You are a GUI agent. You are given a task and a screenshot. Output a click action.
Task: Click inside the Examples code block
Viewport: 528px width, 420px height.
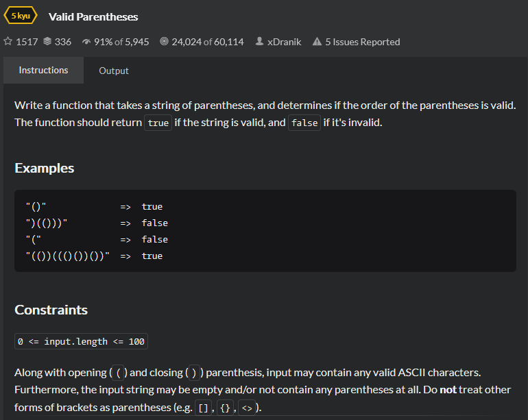[x=265, y=231]
